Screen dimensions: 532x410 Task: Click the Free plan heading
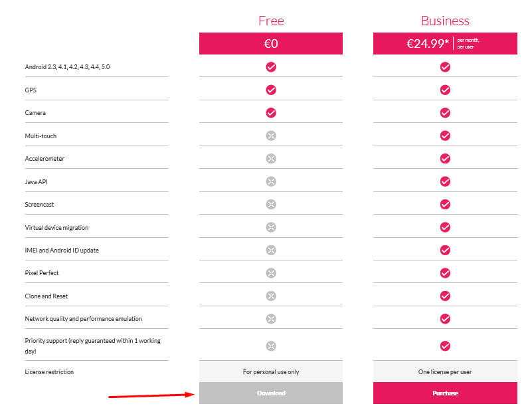pos(271,21)
